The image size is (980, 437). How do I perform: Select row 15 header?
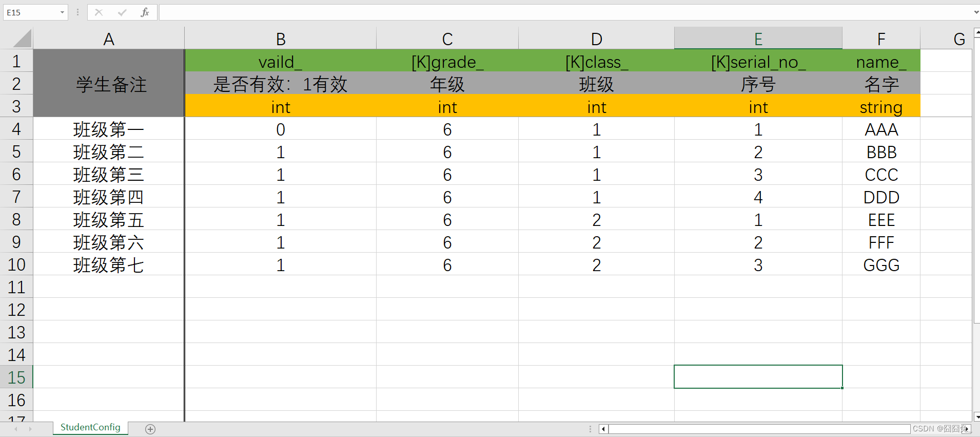coord(16,377)
